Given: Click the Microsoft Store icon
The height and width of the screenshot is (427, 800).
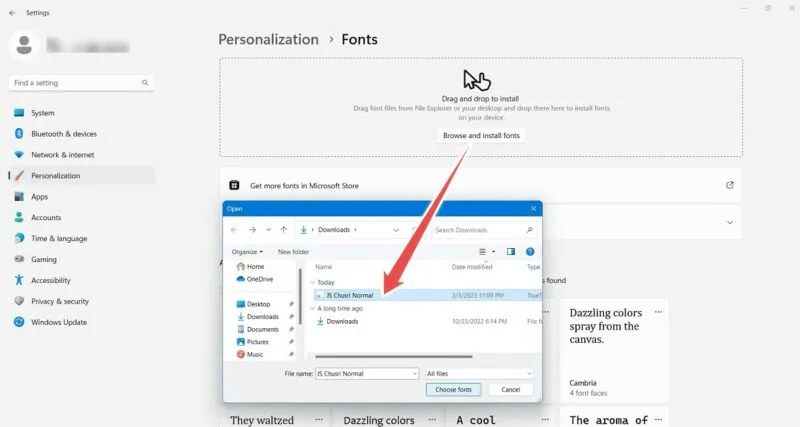Looking at the screenshot, I should [234, 185].
